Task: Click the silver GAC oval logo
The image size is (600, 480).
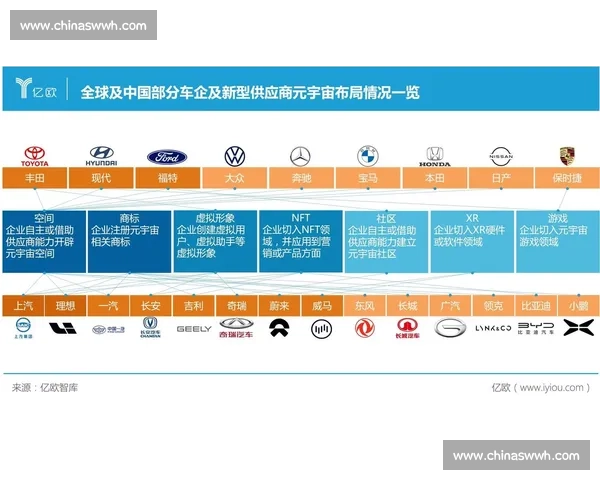Action: [x=450, y=328]
